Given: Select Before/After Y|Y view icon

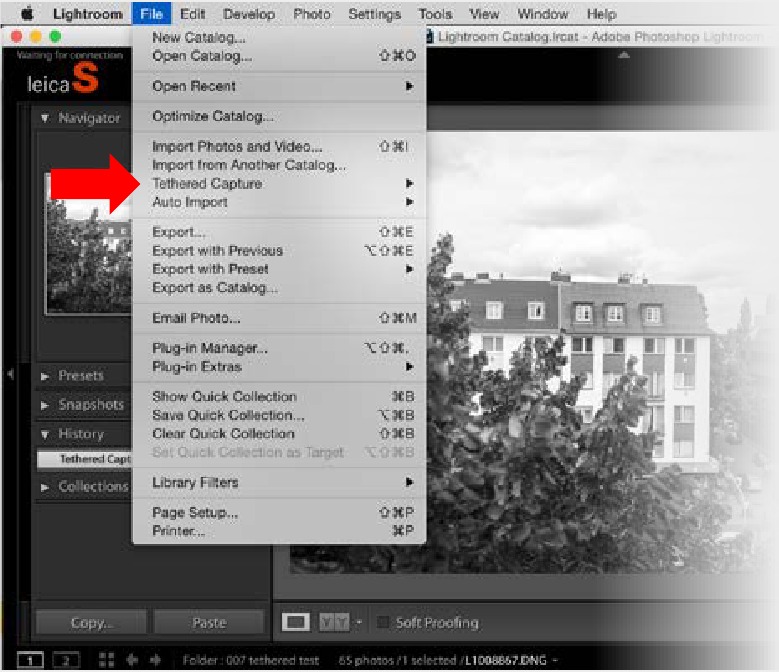Looking at the screenshot, I should (334, 622).
